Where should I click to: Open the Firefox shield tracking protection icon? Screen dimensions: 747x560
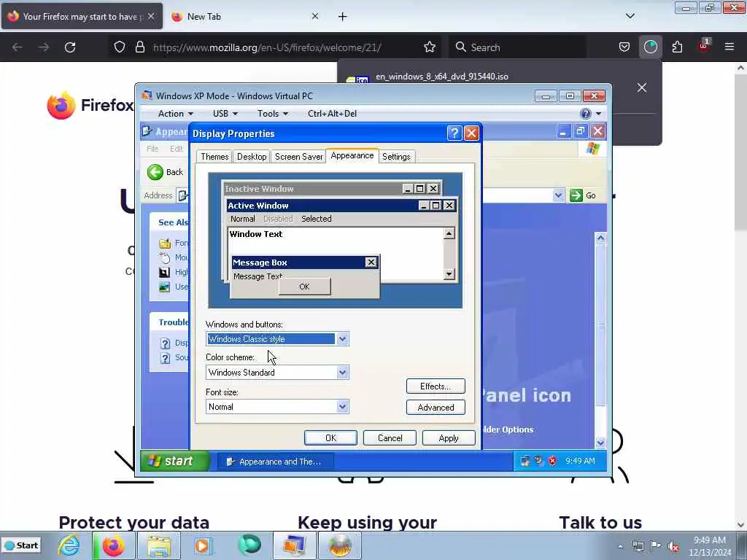pos(120,47)
